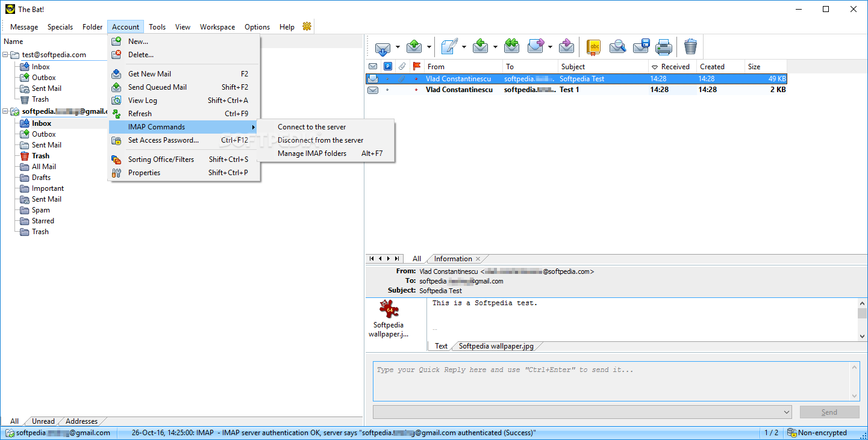Choose Send Queued Mail in Account menu
Viewport: 868px width, 440px height.
pyautogui.click(x=183, y=87)
